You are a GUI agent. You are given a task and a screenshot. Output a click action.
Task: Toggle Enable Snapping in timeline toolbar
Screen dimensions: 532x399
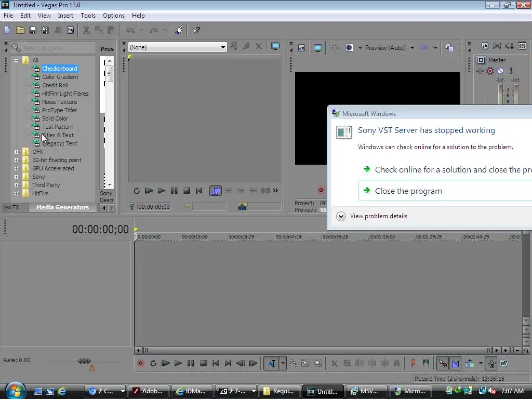[x=443, y=363]
